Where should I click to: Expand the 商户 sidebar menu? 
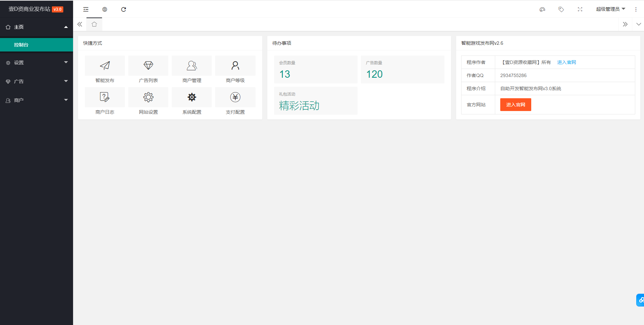coord(36,100)
